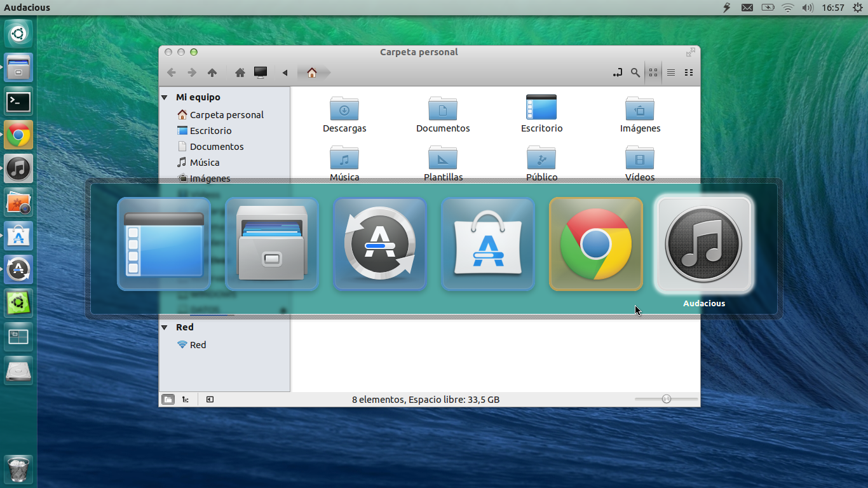This screenshot has width=868, height=488.
Task: Select Google Chrome in the app switcher
Action: pyautogui.click(x=596, y=244)
